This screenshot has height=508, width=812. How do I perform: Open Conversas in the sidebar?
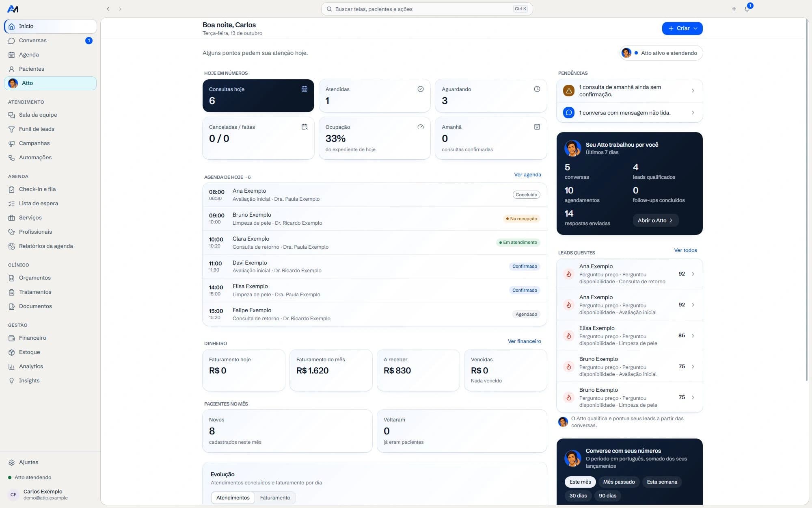pyautogui.click(x=50, y=41)
